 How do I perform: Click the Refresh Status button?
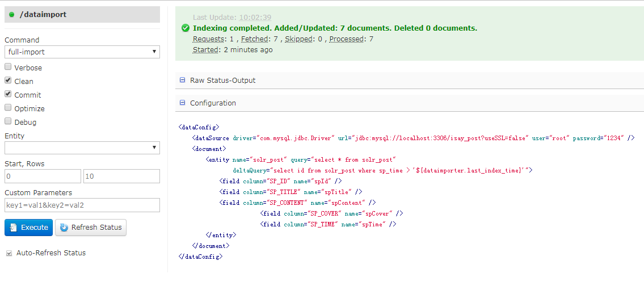pos(91,228)
